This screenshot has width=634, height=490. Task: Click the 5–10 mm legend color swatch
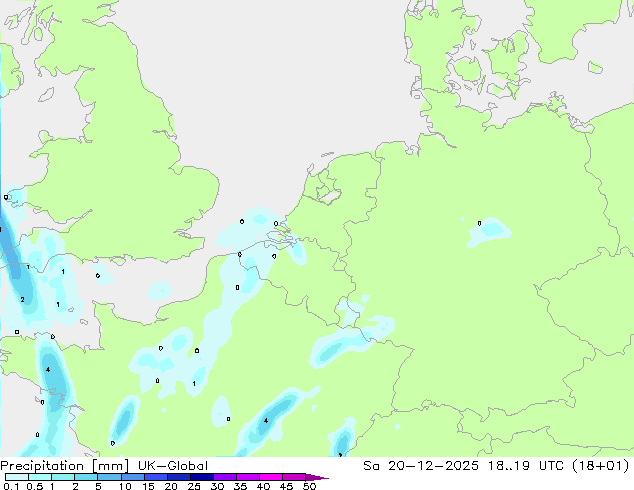pyautogui.click(x=109, y=477)
